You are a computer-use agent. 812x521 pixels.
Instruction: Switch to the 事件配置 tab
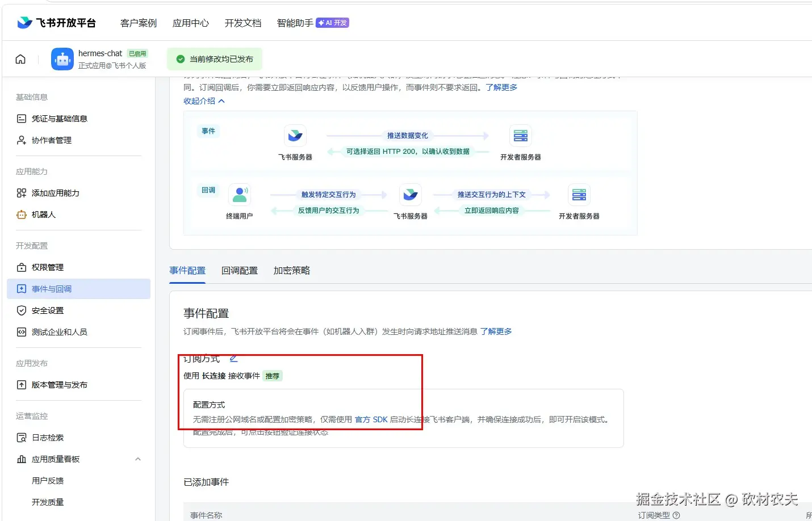[187, 271]
